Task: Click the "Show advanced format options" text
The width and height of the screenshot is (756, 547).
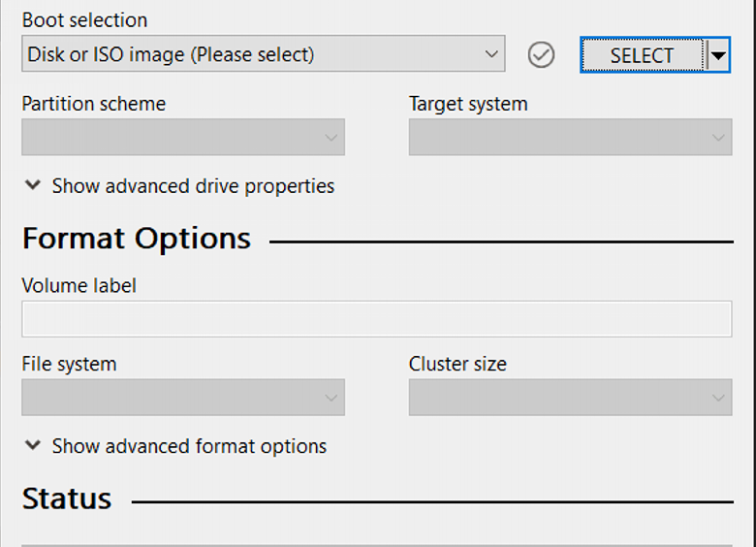Action: 189,446
